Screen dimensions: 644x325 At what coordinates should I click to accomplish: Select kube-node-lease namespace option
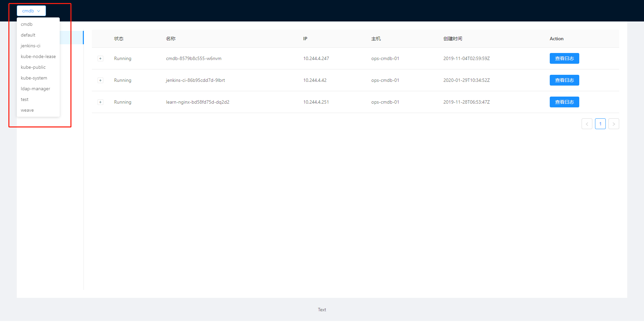click(38, 56)
